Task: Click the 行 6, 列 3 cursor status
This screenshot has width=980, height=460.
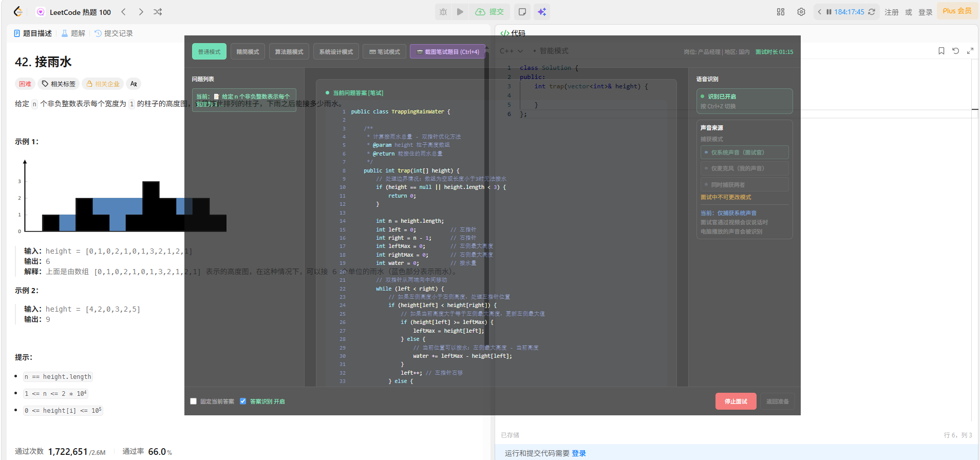Action: (x=957, y=435)
